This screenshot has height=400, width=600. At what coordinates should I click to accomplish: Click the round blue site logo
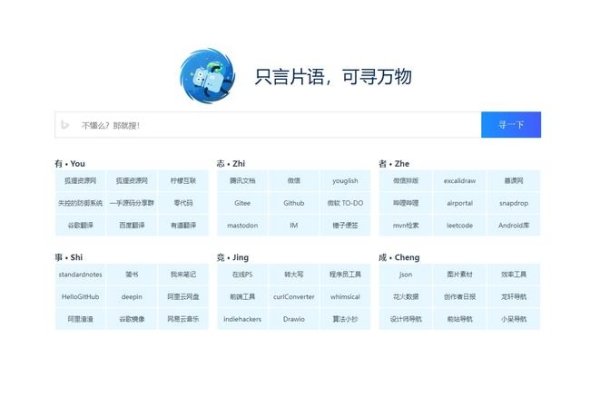(207, 76)
